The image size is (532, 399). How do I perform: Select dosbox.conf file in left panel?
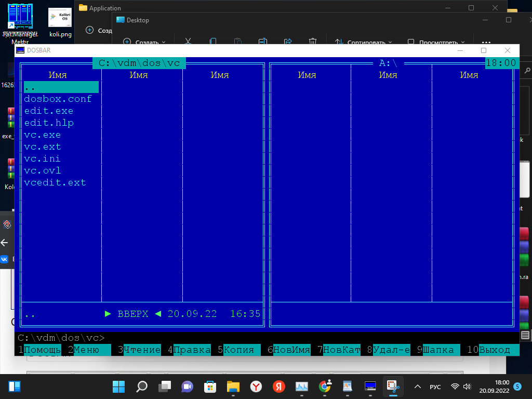(58, 99)
